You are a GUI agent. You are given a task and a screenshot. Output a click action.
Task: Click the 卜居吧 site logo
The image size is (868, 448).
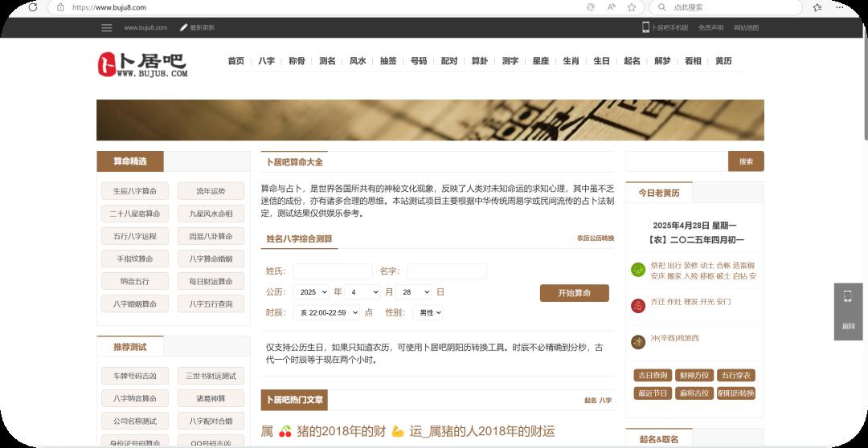tap(142, 64)
